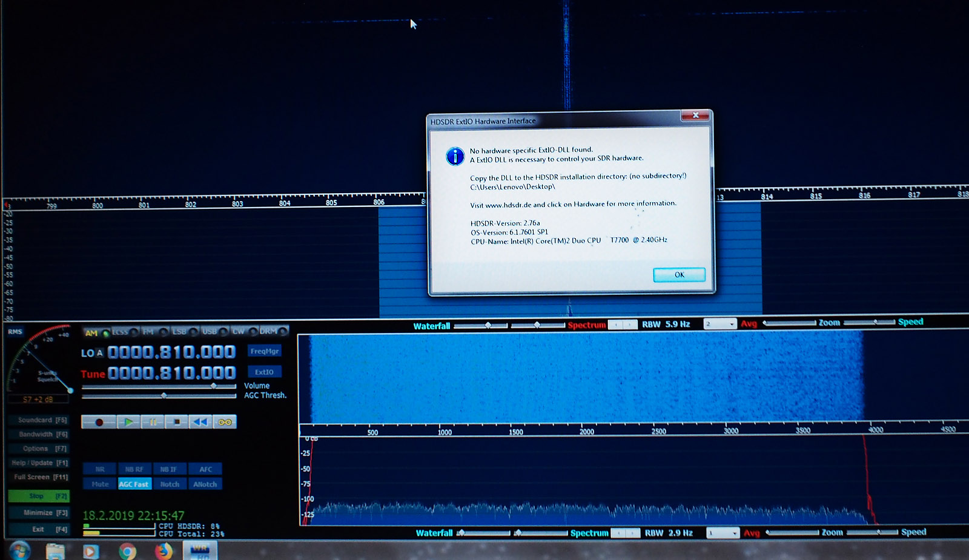Switch to Full Screen [F11]
Image resolution: width=969 pixels, height=560 pixels.
(x=39, y=477)
